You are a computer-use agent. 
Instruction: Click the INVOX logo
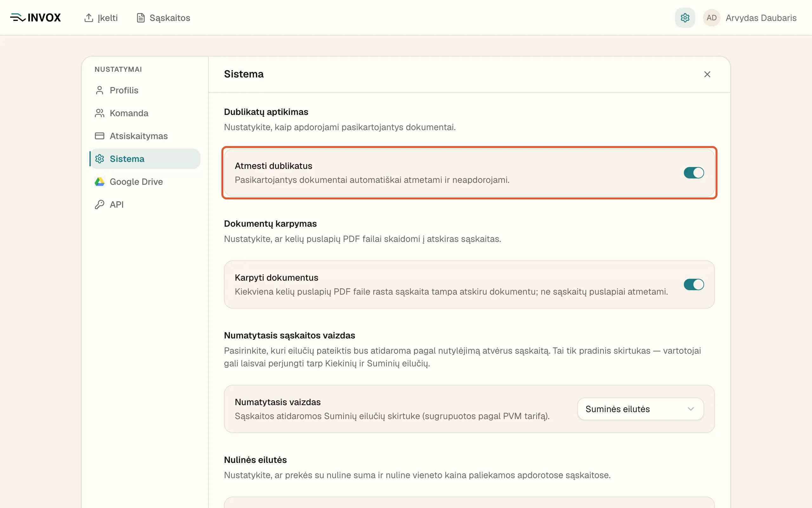click(35, 17)
